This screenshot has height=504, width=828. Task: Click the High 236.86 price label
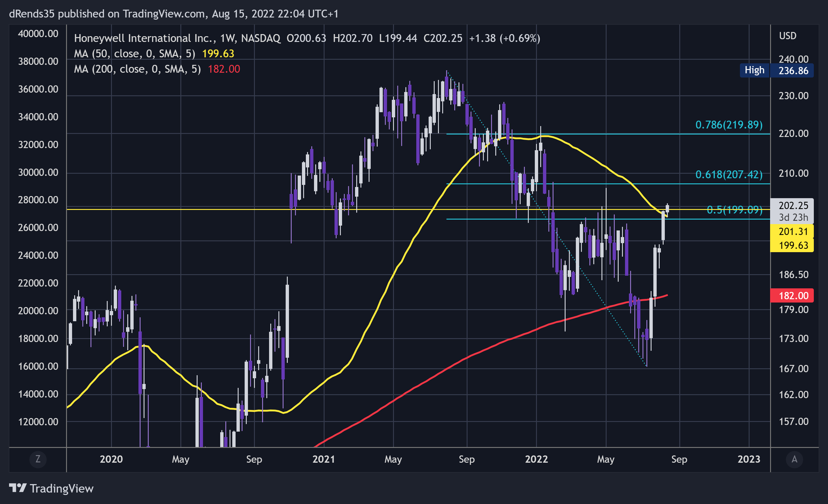point(777,70)
